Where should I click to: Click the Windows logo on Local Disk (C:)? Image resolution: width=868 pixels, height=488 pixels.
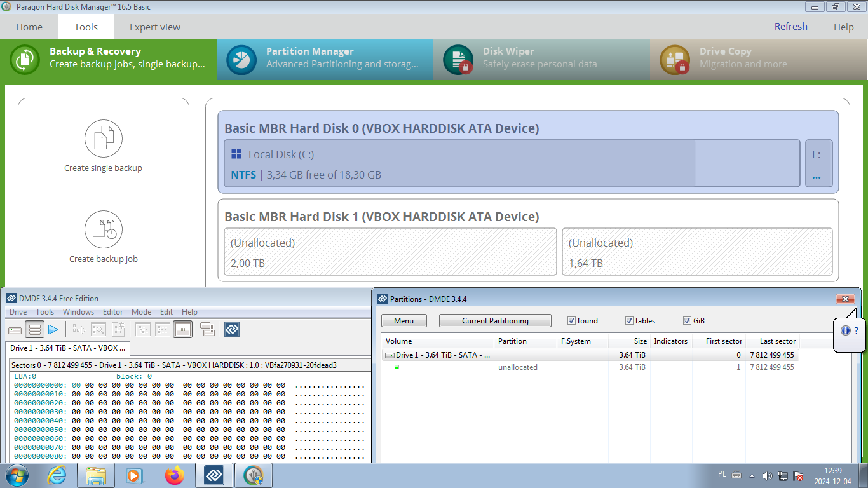236,154
